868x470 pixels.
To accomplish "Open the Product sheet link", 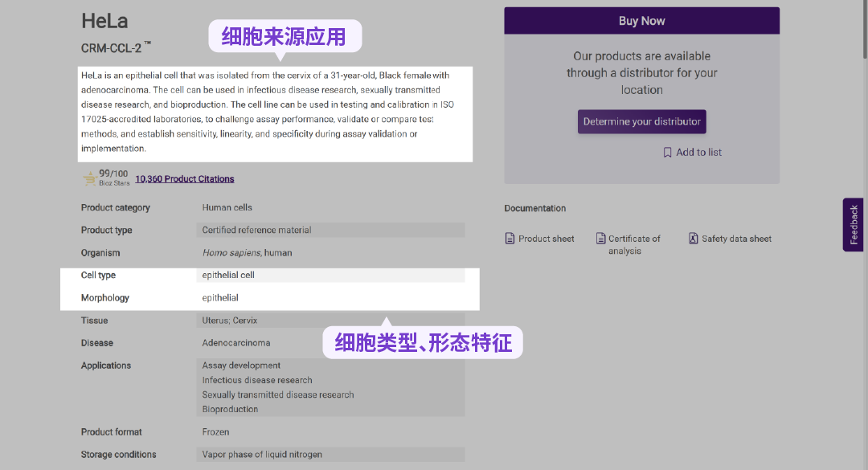I will pyautogui.click(x=546, y=239).
